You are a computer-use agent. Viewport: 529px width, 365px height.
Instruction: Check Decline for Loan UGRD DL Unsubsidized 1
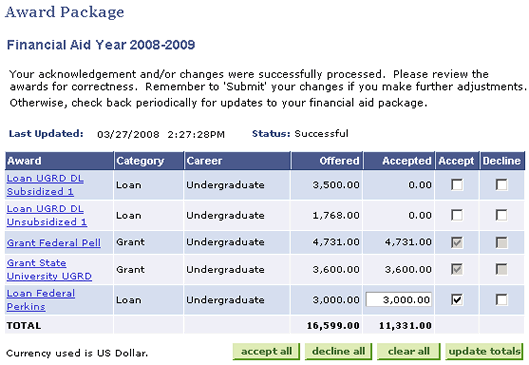point(501,215)
